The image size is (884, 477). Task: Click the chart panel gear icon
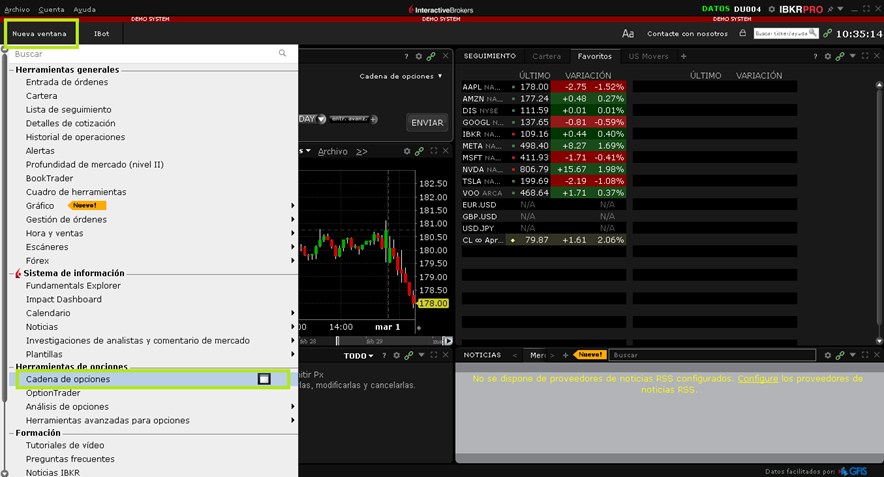tap(407, 151)
